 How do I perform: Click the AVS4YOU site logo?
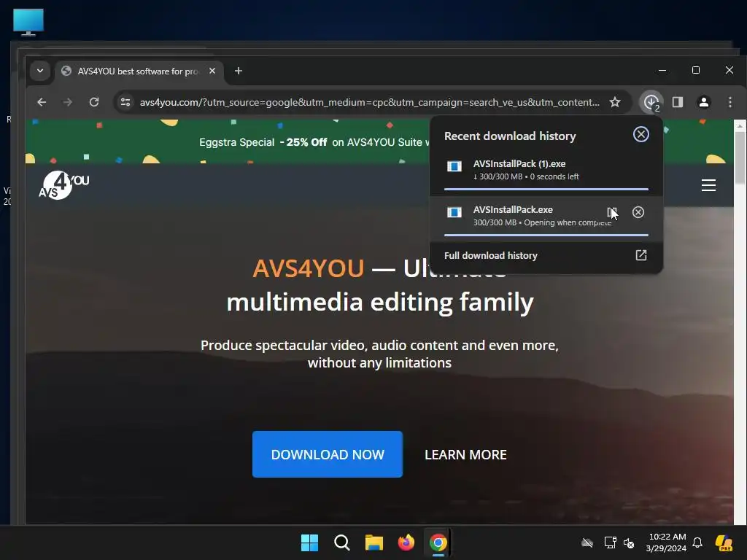(x=64, y=184)
